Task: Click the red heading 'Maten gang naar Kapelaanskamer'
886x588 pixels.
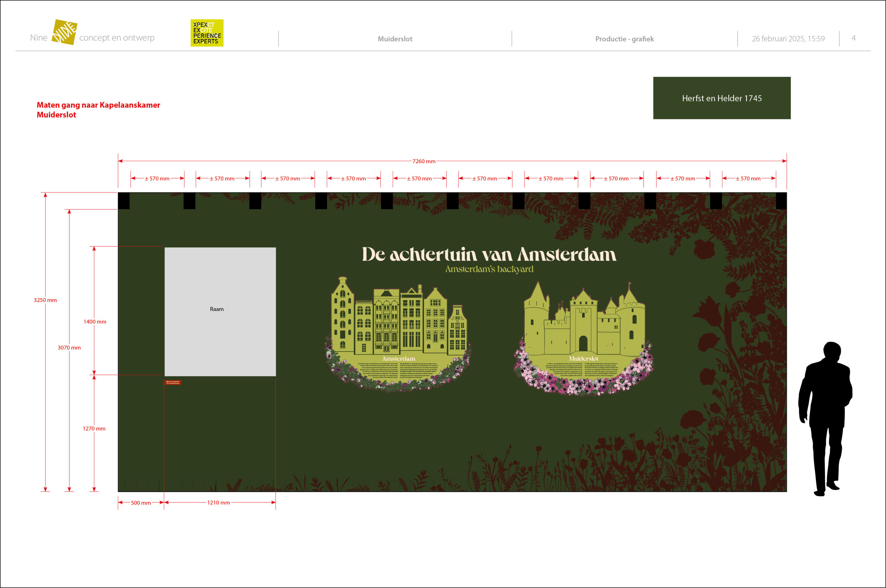Action: tap(98, 105)
